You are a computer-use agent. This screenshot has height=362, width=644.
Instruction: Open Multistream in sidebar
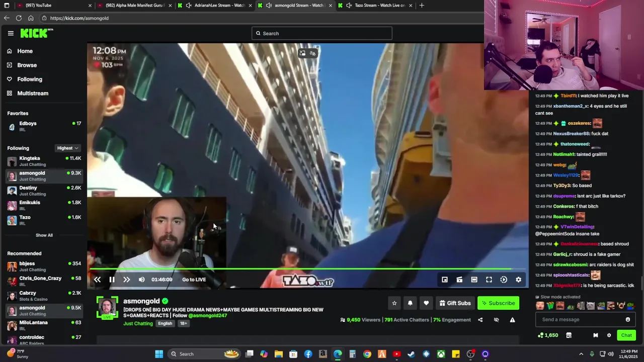[28, 93]
